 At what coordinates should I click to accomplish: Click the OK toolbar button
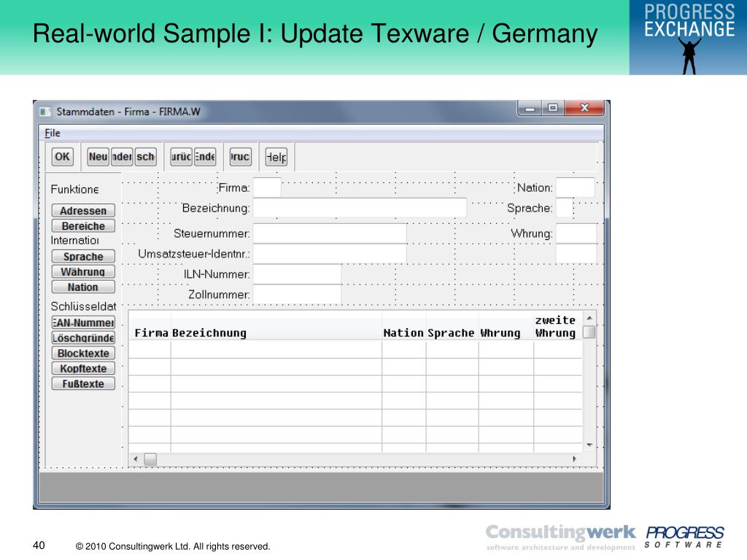point(63,157)
